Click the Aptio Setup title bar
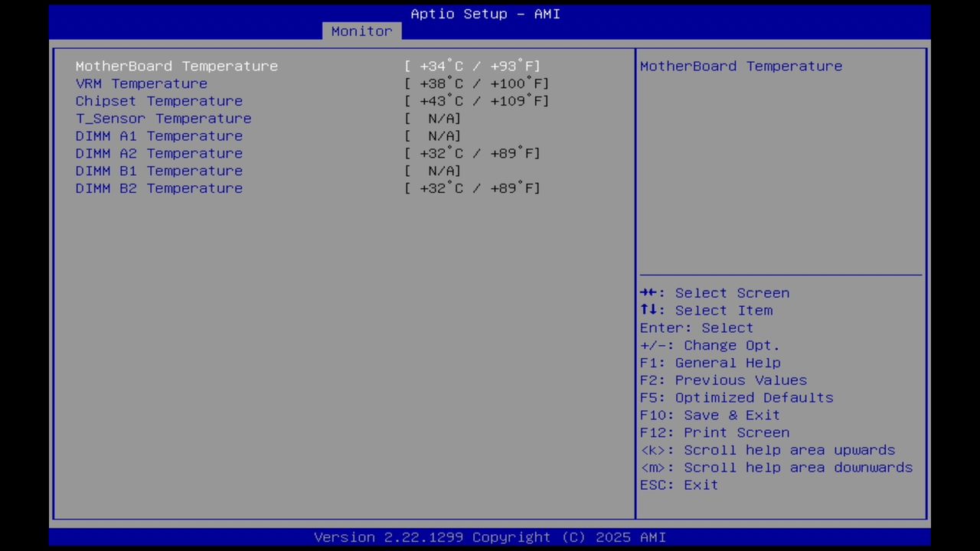 coord(485,14)
